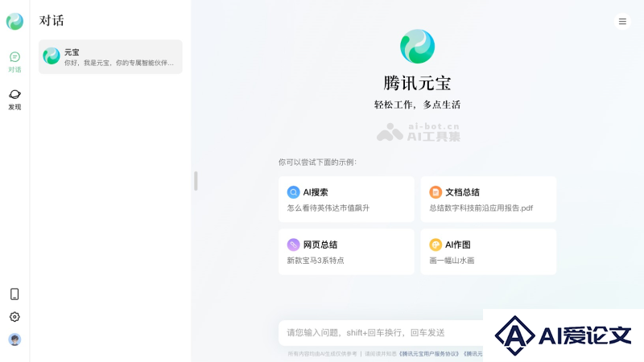
Task: Click the panel divider handle
Action: 196,181
